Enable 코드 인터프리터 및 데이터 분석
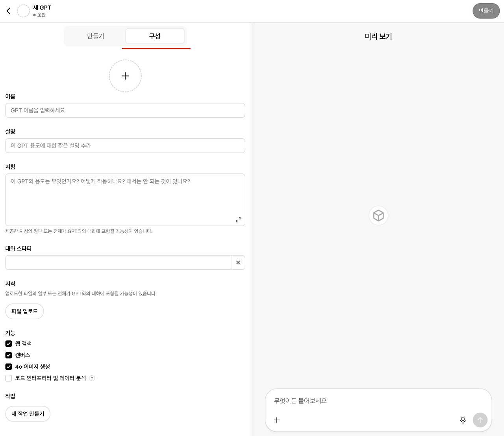 (x=8, y=378)
